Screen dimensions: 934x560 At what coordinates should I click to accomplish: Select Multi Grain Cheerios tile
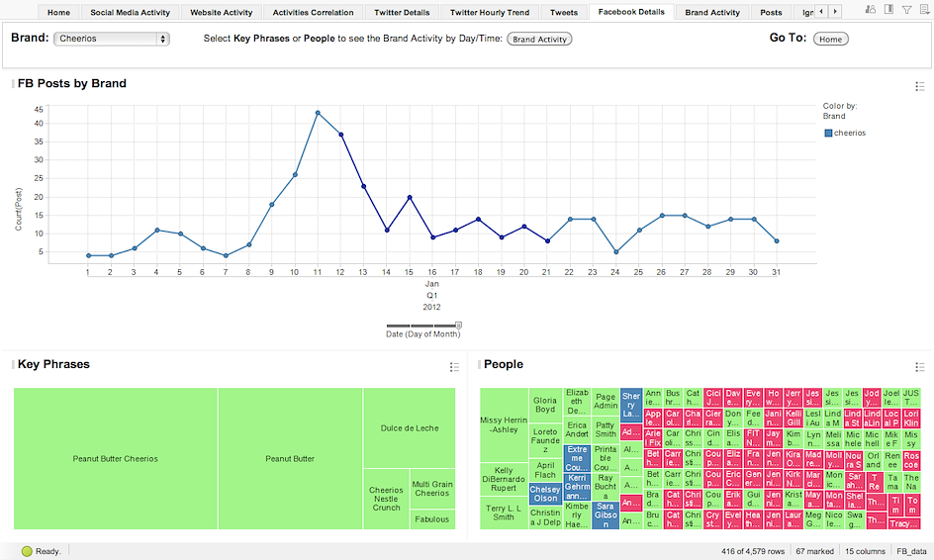click(432, 489)
